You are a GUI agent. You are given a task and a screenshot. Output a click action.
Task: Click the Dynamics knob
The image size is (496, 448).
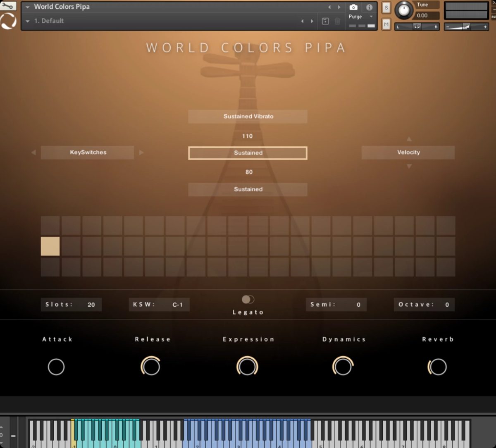click(x=343, y=367)
